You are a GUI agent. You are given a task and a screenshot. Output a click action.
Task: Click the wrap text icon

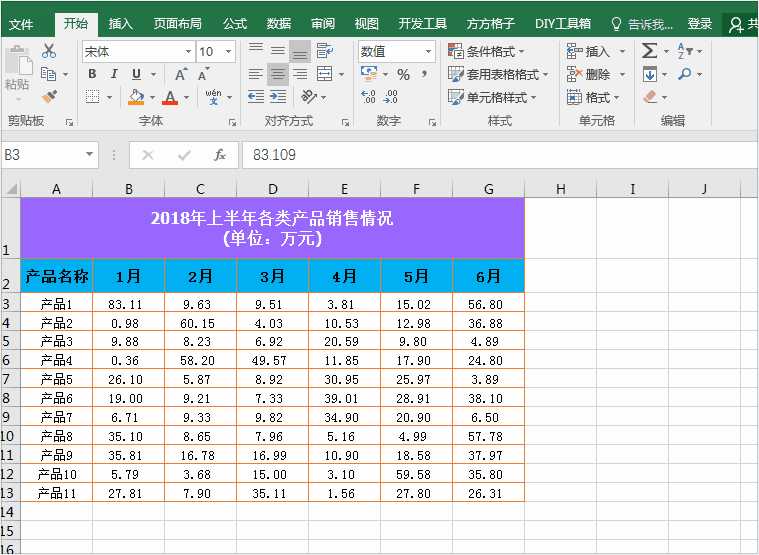324,51
